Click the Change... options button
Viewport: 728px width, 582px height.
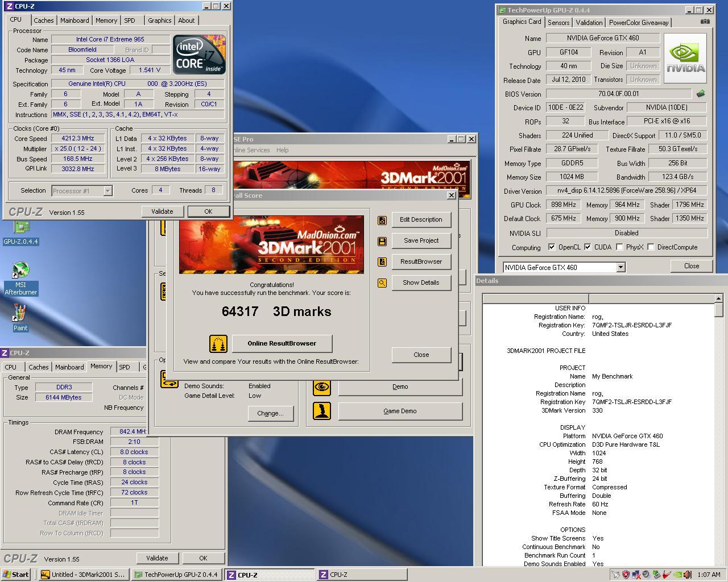[270, 413]
